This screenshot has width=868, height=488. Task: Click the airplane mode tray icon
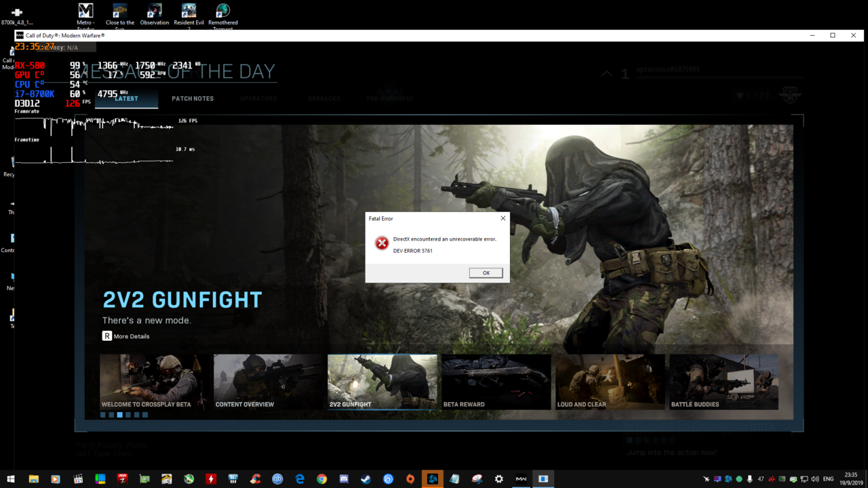(707, 479)
